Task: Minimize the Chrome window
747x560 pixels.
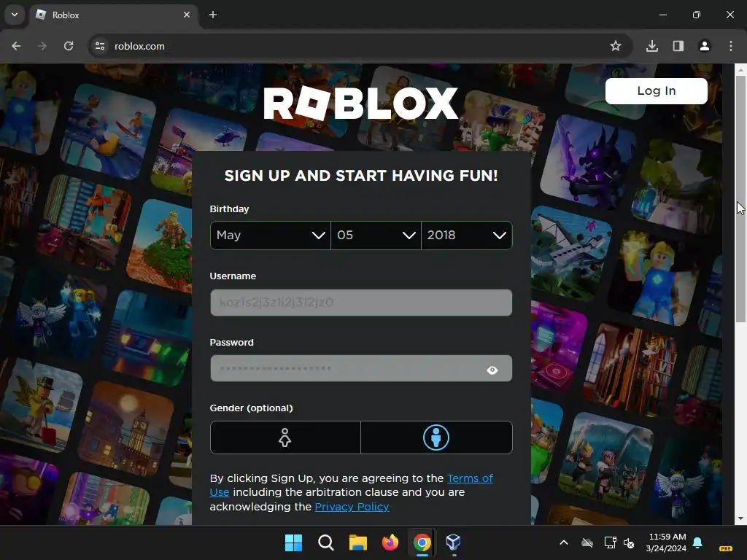Action: click(662, 15)
